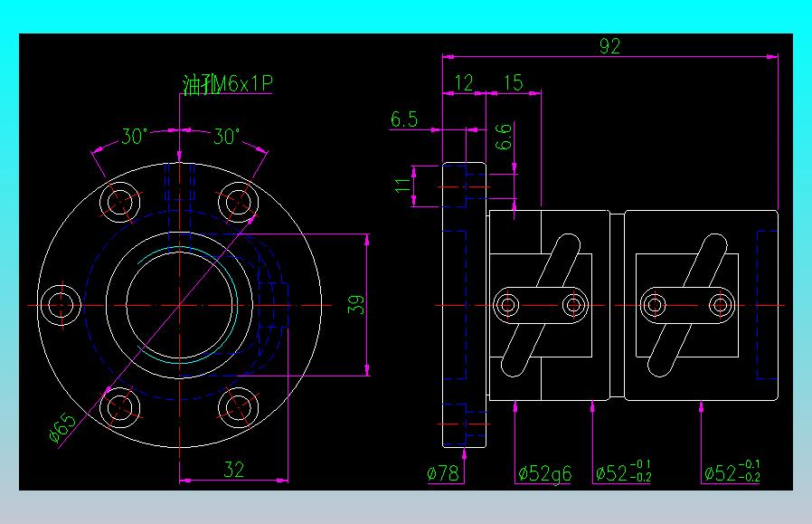
Task: Click the ø78 flange diameter label
Action: pos(443,472)
